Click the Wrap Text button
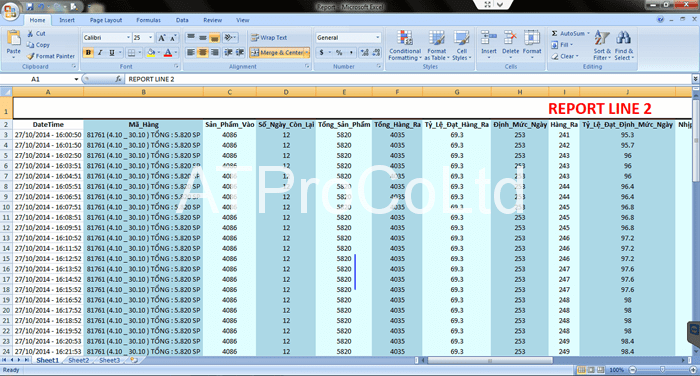Image resolution: width=700 pixels, height=376 pixels. click(269, 38)
